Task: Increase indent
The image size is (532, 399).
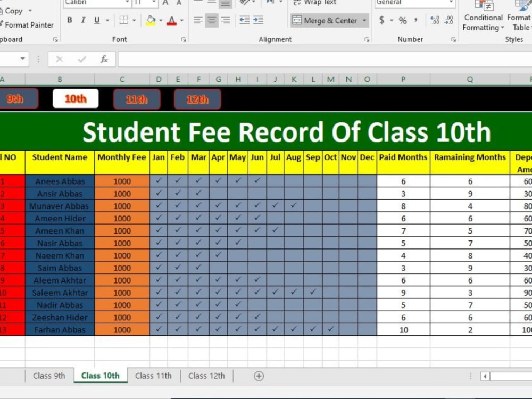Action: (258, 20)
